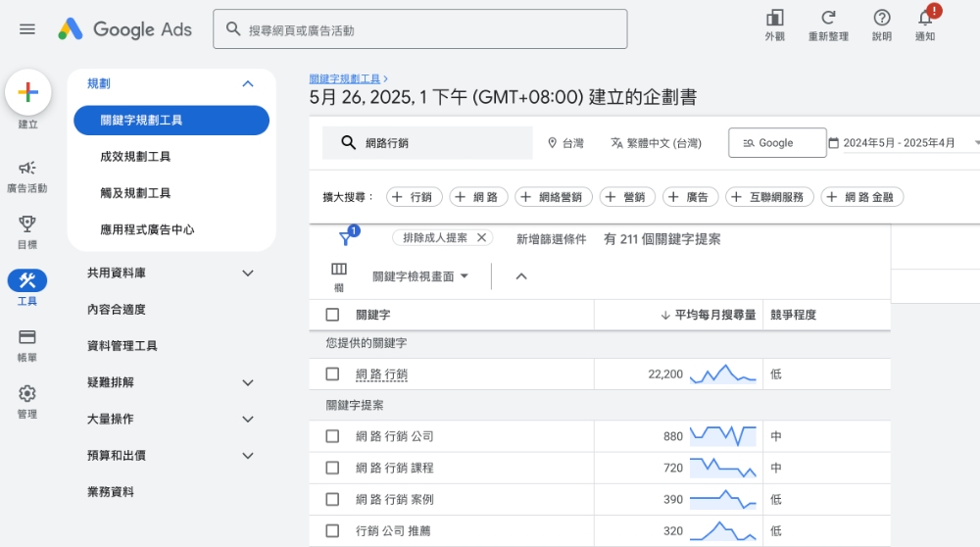Open 觸及規劃工具 menu item
The image size is (980, 547).
pos(135,193)
